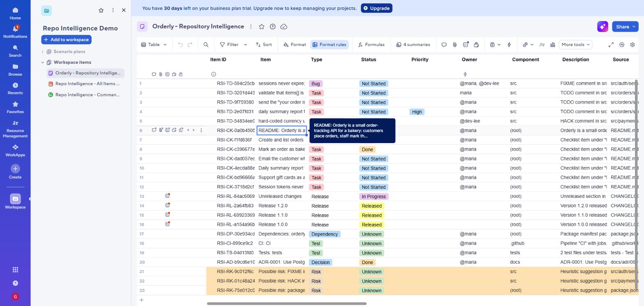Add an attachment to row 6

161,130
